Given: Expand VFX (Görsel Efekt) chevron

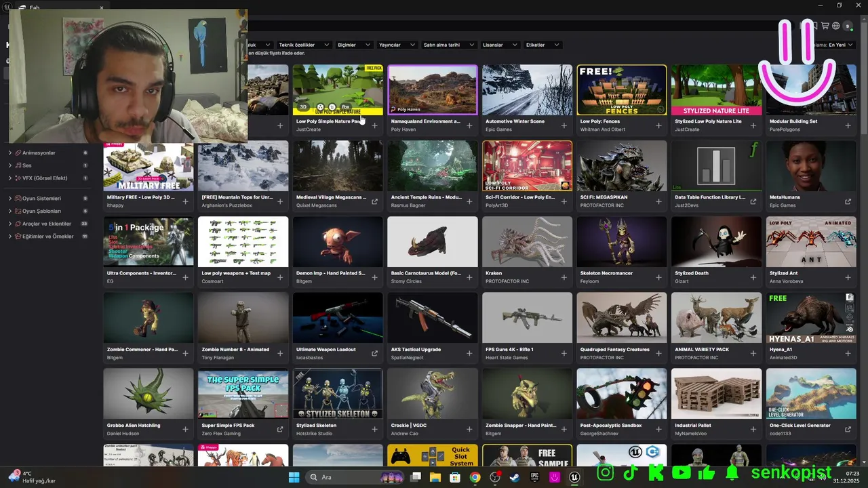Looking at the screenshot, I should point(9,178).
